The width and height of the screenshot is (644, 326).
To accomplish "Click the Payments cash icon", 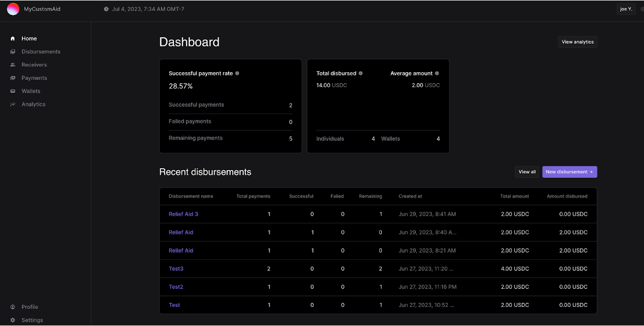I will [11, 78].
